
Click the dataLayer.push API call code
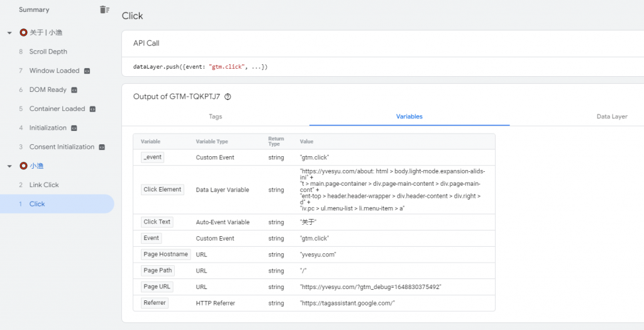pos(201,67)
